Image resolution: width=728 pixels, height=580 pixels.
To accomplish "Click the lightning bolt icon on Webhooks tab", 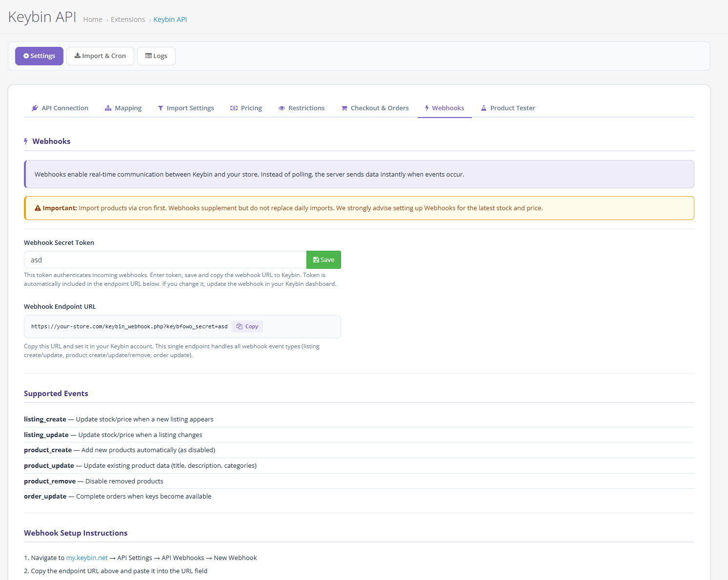I will (x=427, y=108).
